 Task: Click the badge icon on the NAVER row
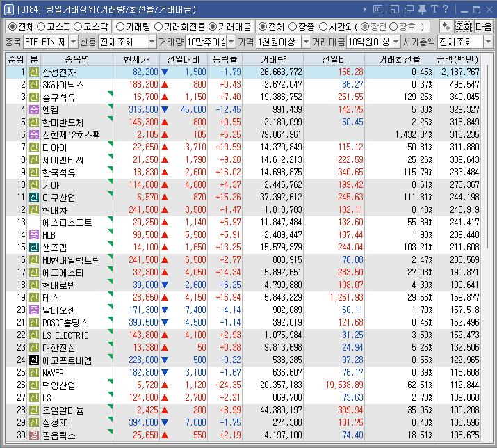click(x=34, y=372)
